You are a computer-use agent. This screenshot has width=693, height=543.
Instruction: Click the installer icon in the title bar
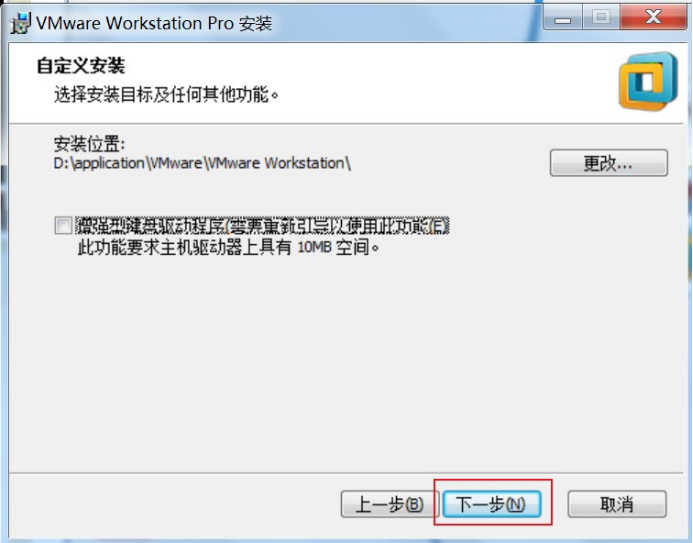click(x=20, y=23)
